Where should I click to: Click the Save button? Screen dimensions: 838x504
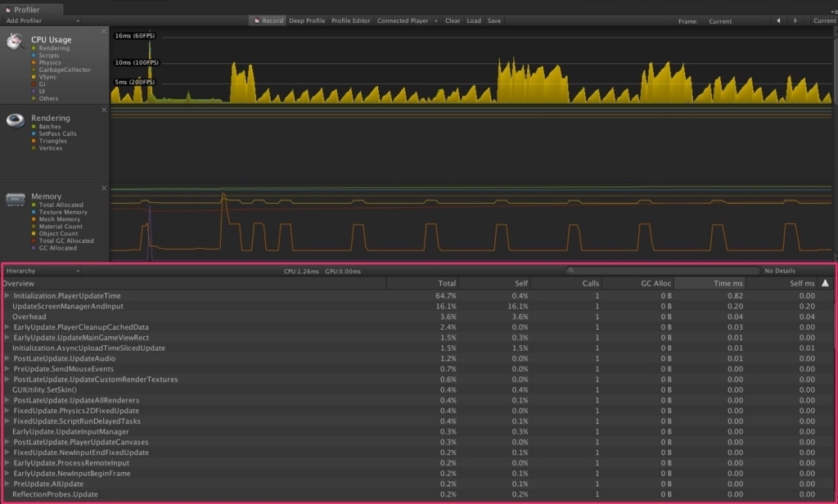coord(493,20)
